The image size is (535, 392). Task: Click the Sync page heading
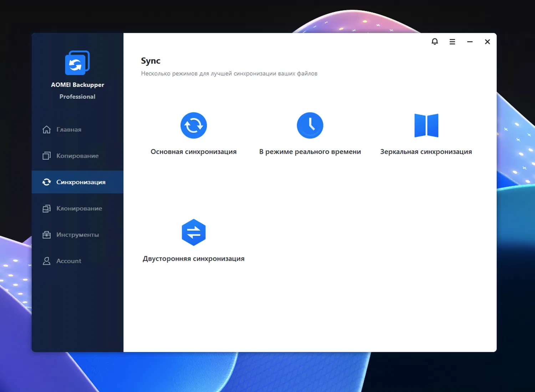(x=151, y=61)
